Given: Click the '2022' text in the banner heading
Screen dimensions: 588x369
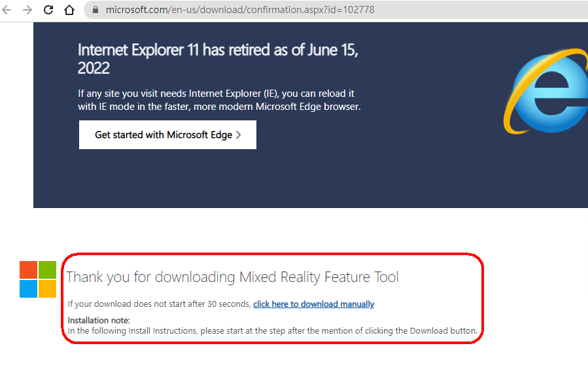Looking at the screenshot, I should 94,68.
